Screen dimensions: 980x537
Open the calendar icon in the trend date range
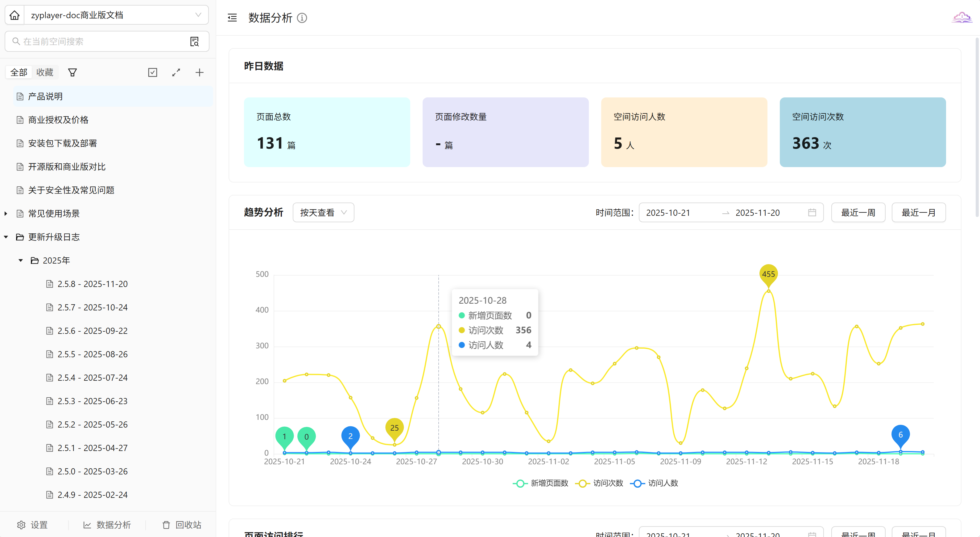tap(812, 213)
